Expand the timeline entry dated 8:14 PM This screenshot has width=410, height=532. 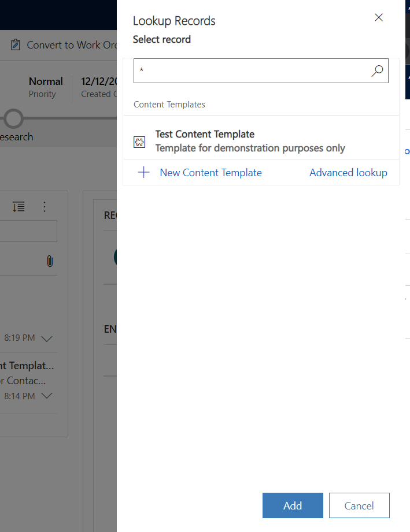(47, 396)
